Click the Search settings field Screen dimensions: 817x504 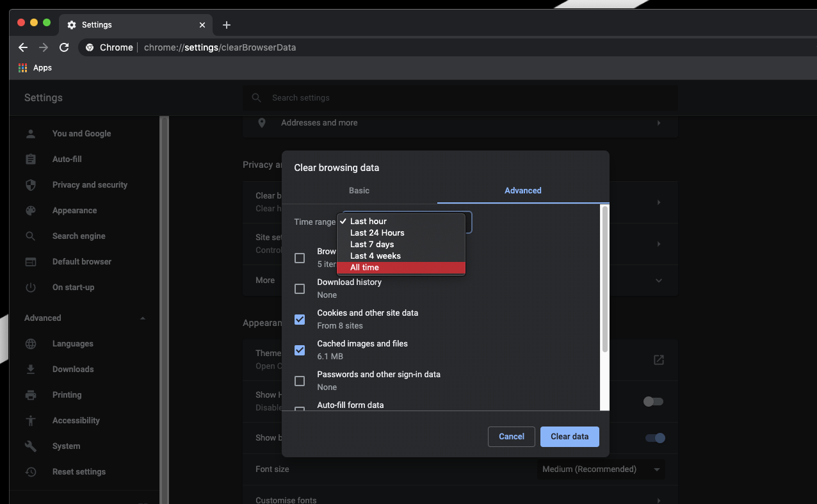pos(460,98)
